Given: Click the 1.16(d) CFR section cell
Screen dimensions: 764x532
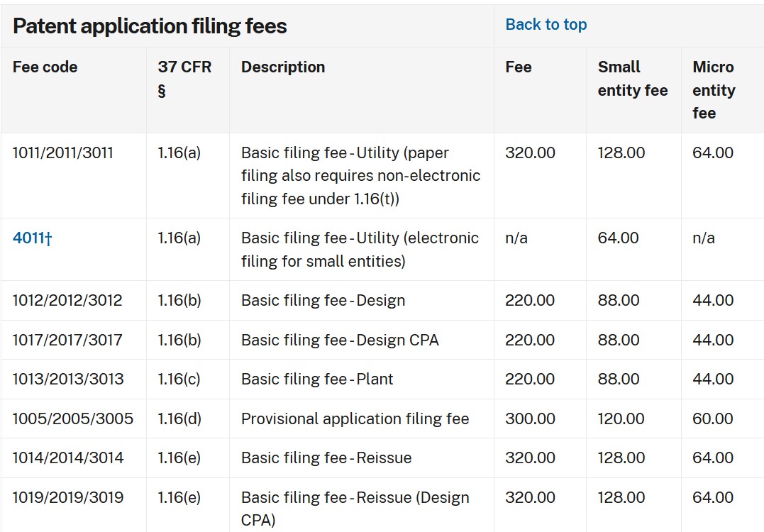Looking at the screenshot, I should coord(179,419).
